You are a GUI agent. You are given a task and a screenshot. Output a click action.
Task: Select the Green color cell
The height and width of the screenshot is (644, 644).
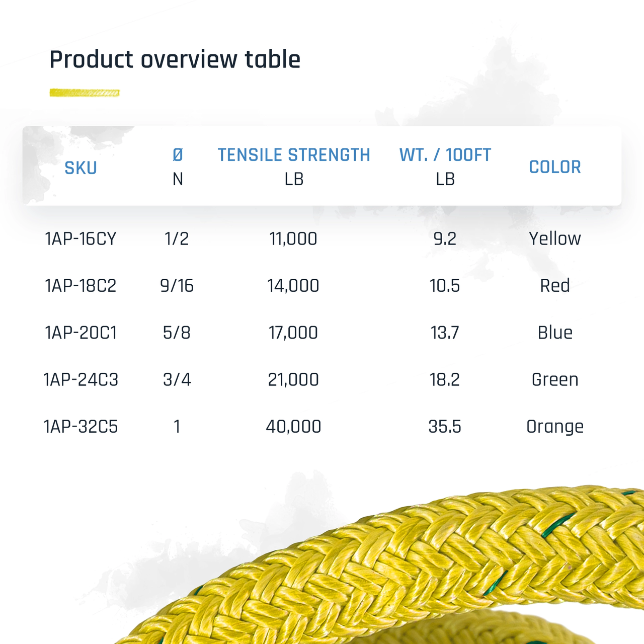555,379
